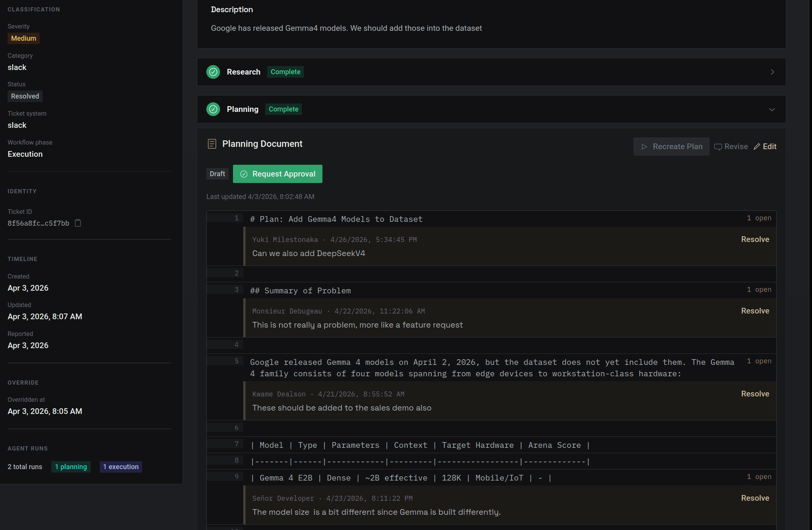Click Revise next to Planning Document

click(731, 146)
